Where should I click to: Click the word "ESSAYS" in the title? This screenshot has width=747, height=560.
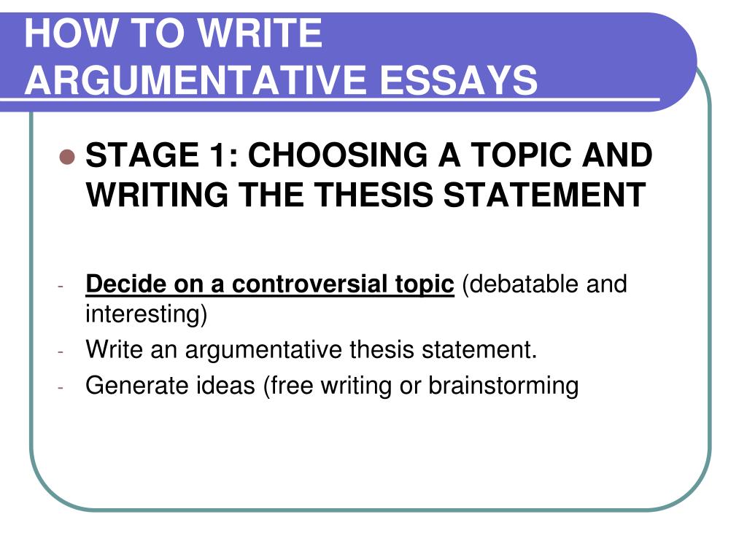pyautogui.click(x=458, y=80)
